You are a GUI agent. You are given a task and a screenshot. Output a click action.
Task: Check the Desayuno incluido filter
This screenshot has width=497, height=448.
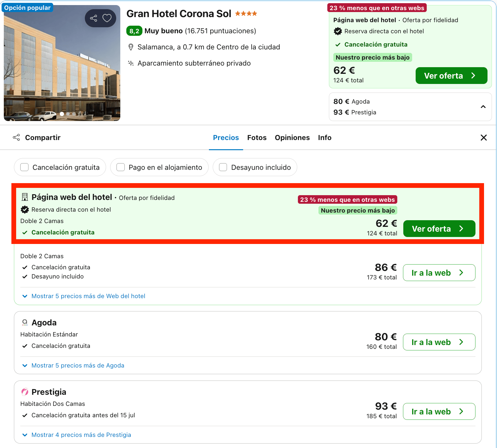[223, 167]
